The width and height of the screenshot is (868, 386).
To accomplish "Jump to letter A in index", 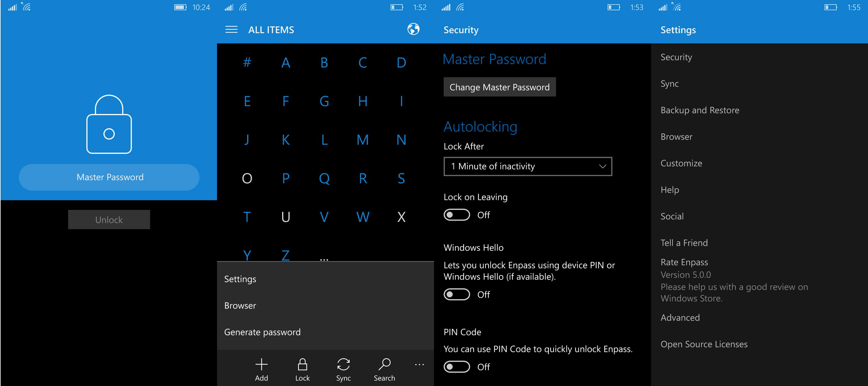I will coord(285,62).
